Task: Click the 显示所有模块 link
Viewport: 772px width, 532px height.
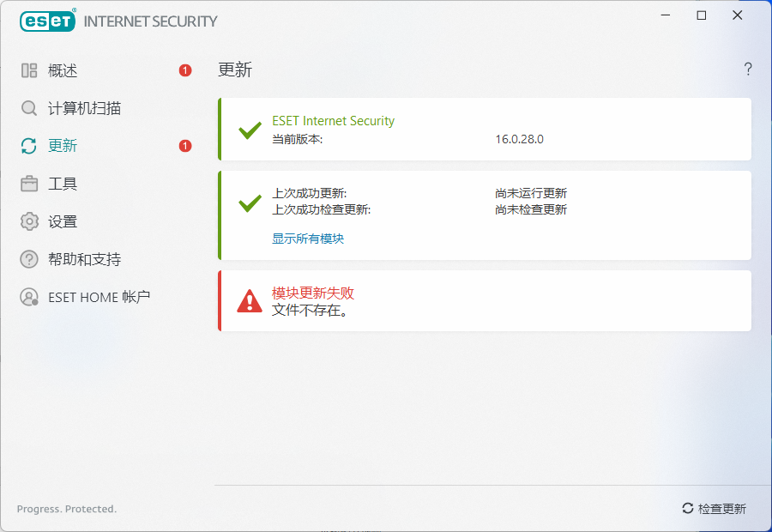Action: coord(308,239)
